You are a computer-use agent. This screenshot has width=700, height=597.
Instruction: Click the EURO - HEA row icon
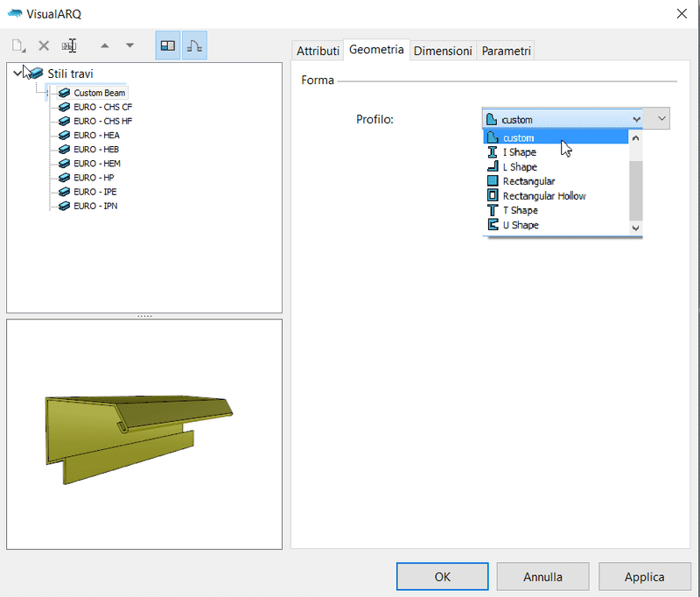click(64, 136)
